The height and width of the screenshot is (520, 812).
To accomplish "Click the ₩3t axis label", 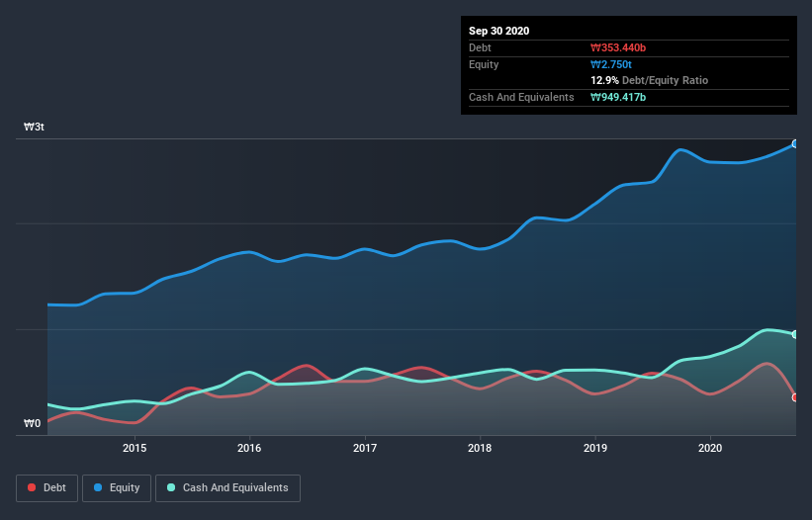I will coord(35,127).
